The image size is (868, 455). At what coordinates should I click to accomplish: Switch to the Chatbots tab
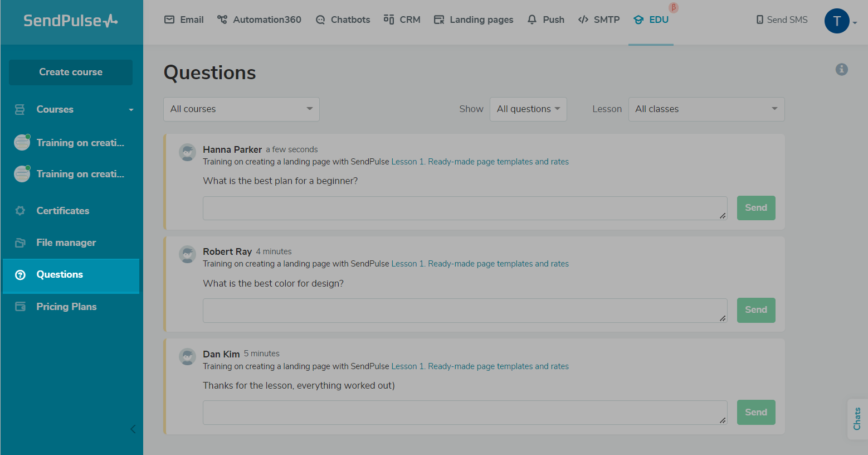pos(343,20)
